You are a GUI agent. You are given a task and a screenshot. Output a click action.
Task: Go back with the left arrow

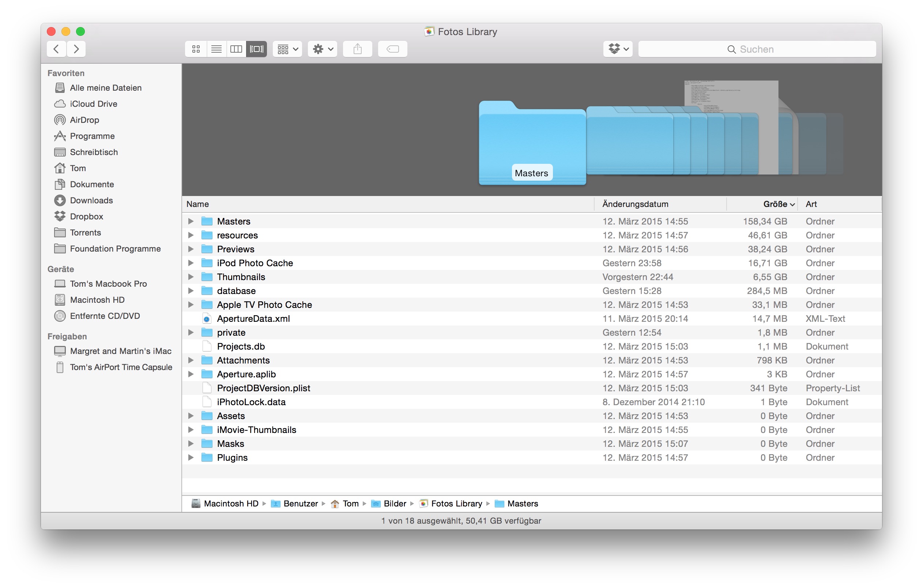click(x=56, y=49)
